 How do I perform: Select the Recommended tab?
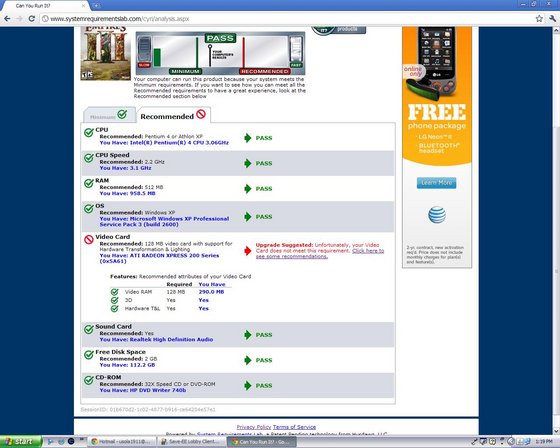pyautogui.click(x=174, y=115)
